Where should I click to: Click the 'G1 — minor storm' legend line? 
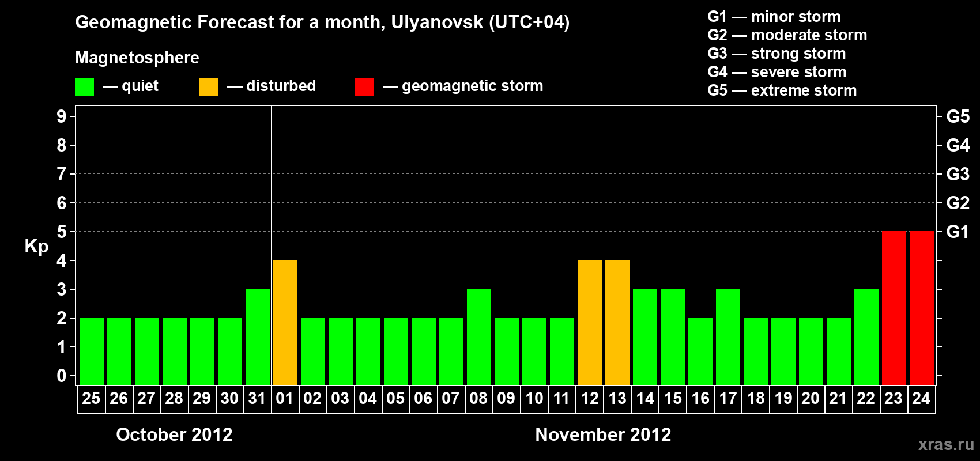(x=774, y=17)
